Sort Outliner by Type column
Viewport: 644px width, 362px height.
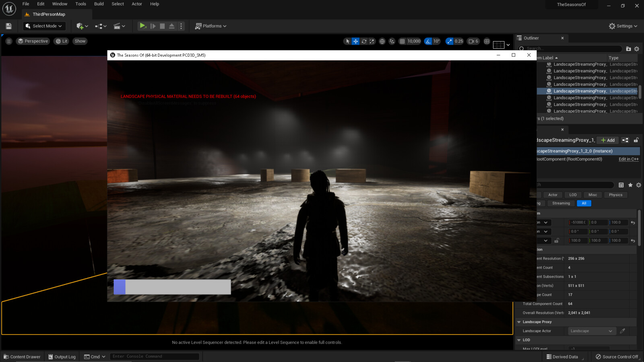pos(622,58)
